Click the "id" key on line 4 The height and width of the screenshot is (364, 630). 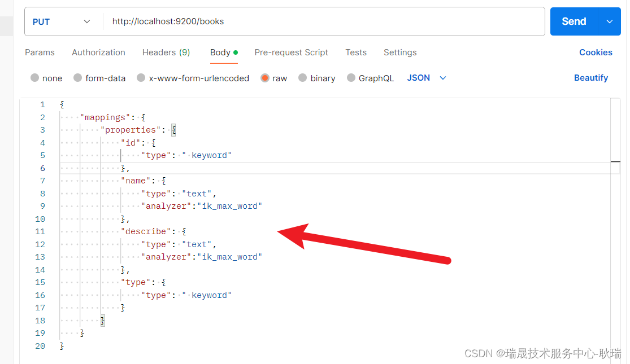(x=131, y=143)
